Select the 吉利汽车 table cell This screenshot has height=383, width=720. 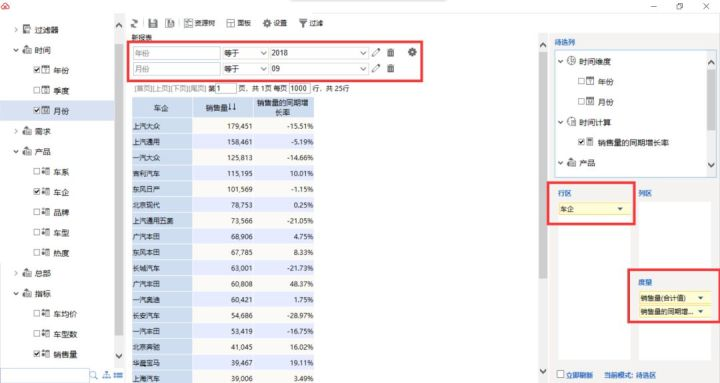[162, 173]
